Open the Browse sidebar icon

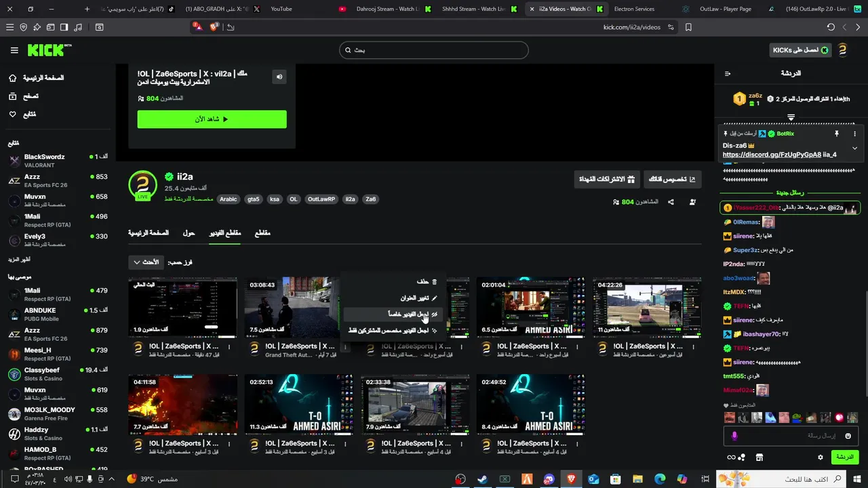click(x=12, y=96)
